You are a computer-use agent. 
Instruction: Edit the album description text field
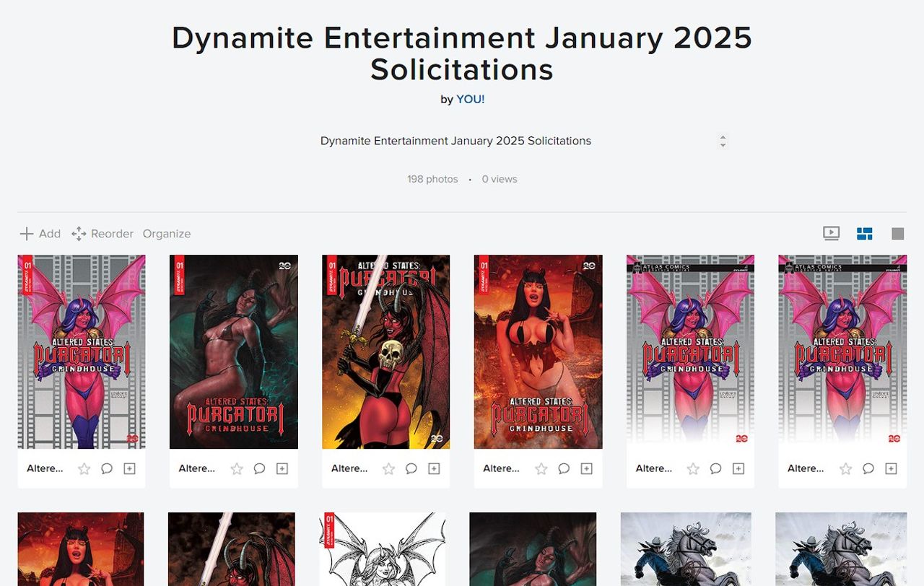[x=456, y=141]
